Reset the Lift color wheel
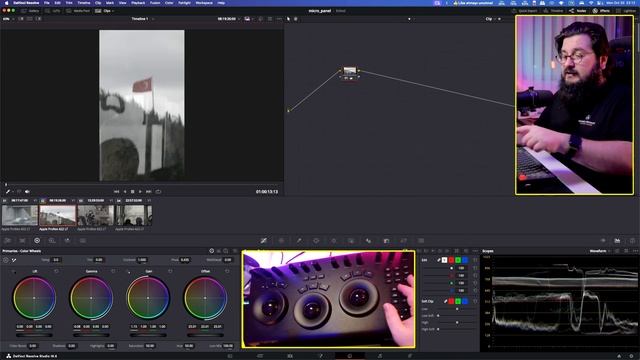This screenshot has width=640, height=360. coord(56,271)
